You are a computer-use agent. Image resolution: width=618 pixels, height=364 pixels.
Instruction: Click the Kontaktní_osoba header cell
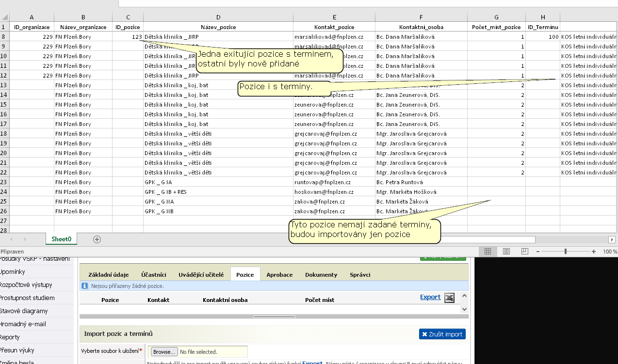[421, 27]
